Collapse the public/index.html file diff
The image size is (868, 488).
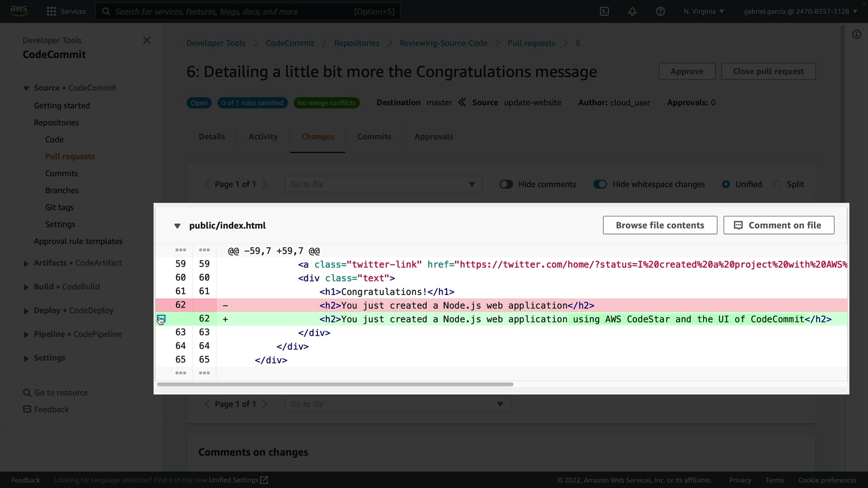[x=177, y=226]
